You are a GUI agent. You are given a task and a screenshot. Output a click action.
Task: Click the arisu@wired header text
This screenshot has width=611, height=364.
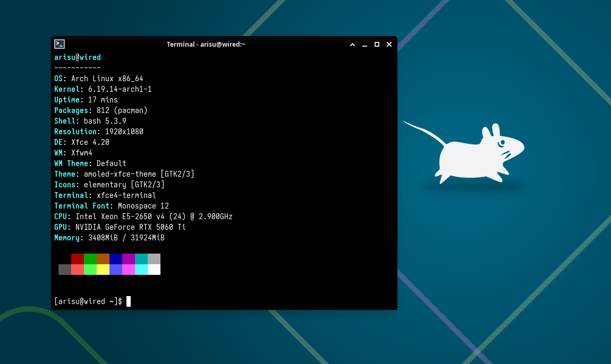point(78,57)
